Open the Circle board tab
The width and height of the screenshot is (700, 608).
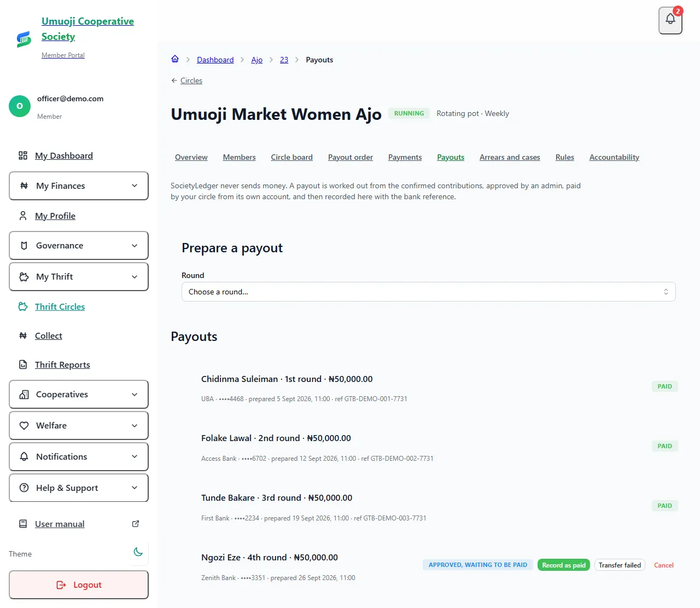tap(292, 157)
